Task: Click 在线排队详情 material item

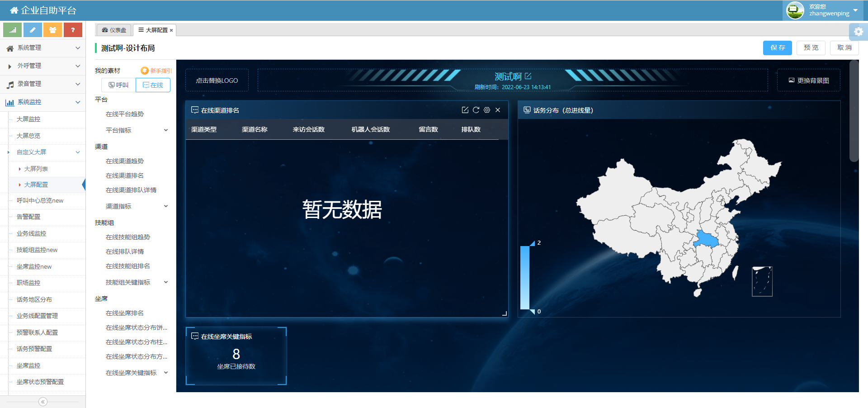Action: pos(125,251)
